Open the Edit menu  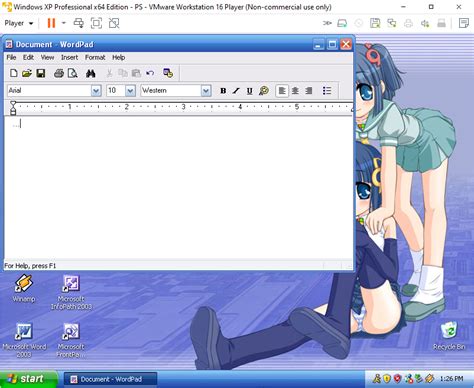tap(28, 57)
